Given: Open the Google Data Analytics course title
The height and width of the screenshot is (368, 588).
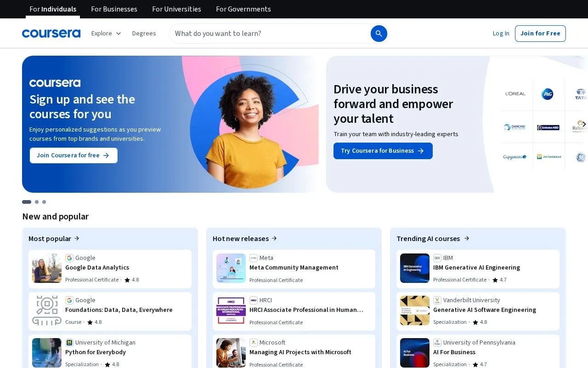Looking at the screenshot, I should [x=97, y=268].
